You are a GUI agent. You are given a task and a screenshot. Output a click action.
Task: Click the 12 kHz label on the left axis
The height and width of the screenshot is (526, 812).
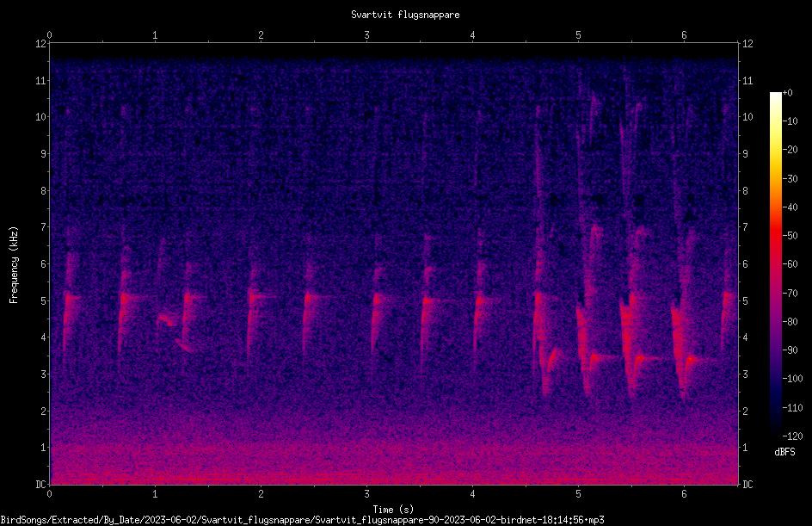tap(41, 44)
